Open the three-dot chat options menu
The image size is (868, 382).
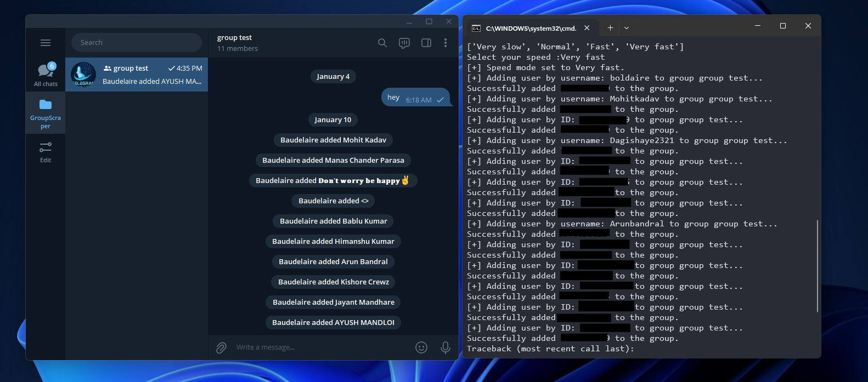coord(446,43)
